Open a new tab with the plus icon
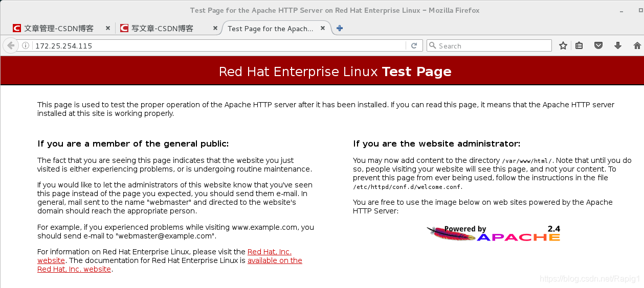This screenshot has height=288, width=644. tap(340, 28)
